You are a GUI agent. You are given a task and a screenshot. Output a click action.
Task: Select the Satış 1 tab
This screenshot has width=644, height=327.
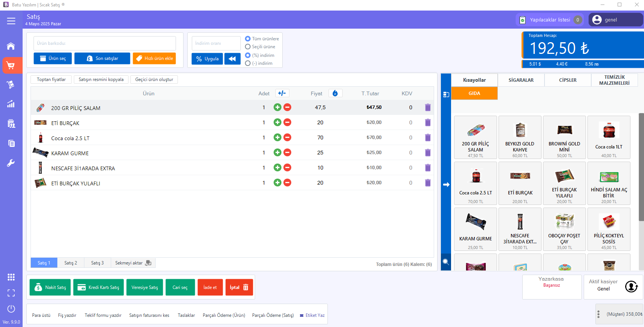coord(44,263)
